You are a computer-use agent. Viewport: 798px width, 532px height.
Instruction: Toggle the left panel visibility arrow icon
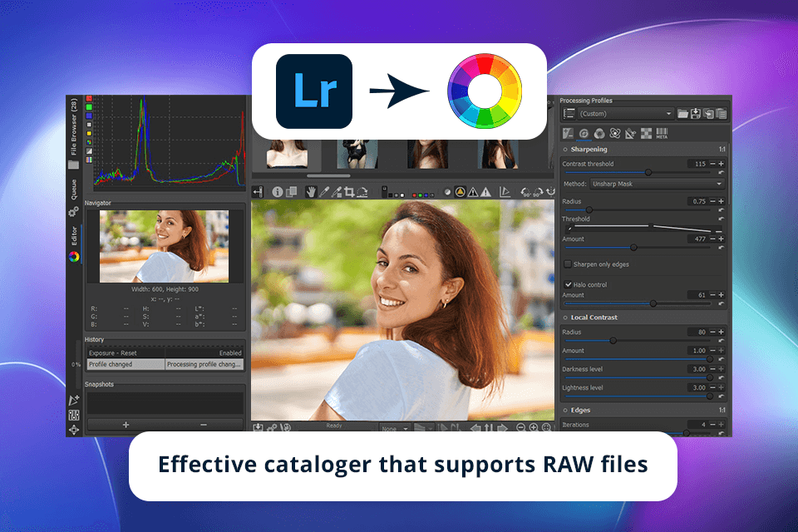point(258,192)
